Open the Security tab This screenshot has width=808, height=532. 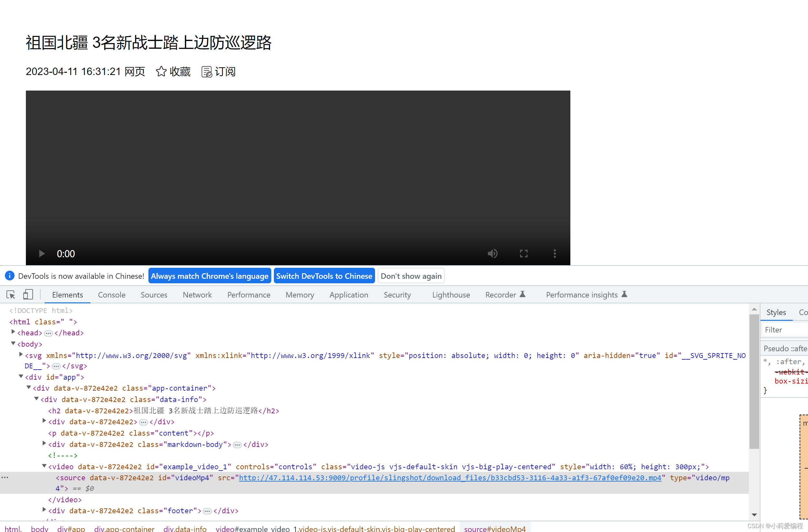click(x=397, y=295)
